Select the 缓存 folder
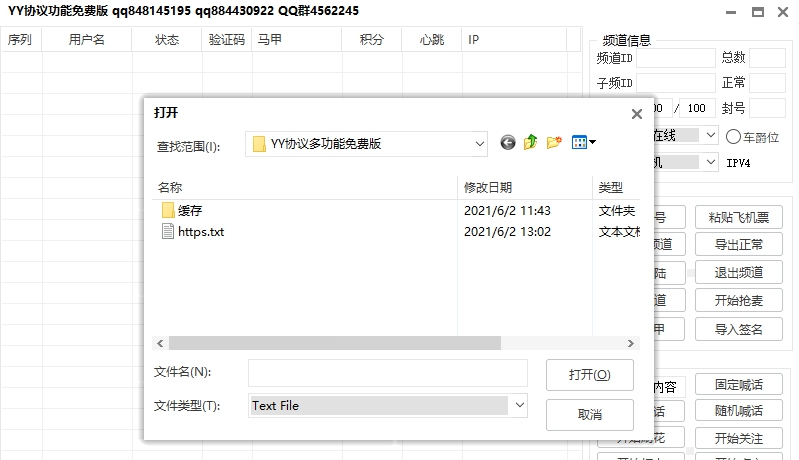Image resolution: width=799 pixels, height=460 pixels. click(x=182, y=210)
